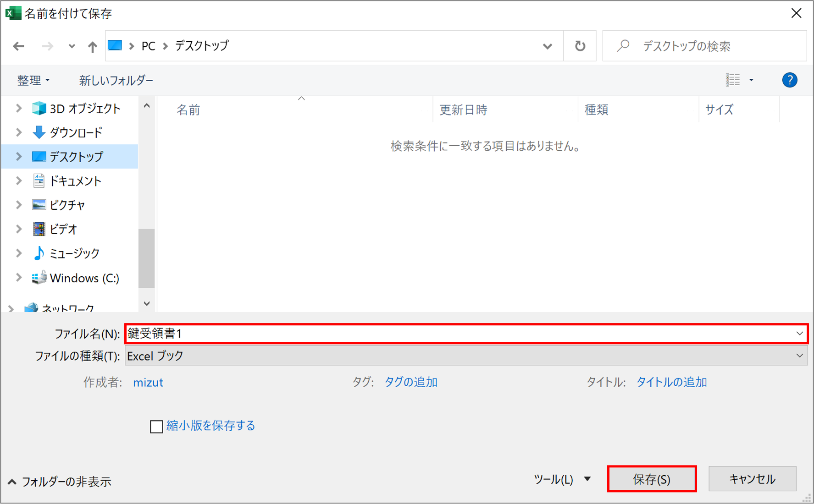Viewport: 814px width, 504px height.
Task: Select the Downloads folder icon
Action: pyautogui.click(x=39, y=132)
